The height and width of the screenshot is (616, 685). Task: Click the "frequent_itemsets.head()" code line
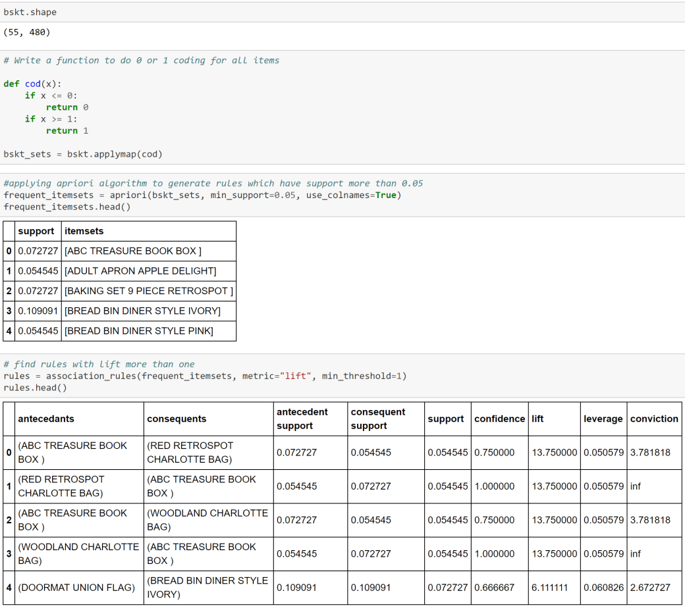[x=67, y=207]
